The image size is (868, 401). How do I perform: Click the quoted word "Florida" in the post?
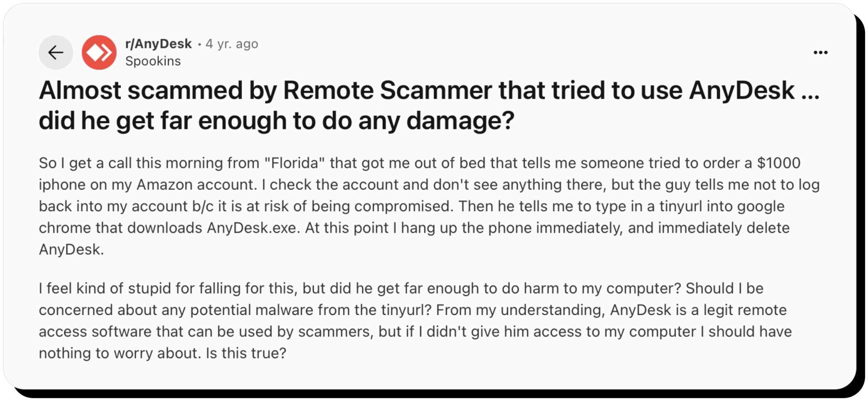295,163
